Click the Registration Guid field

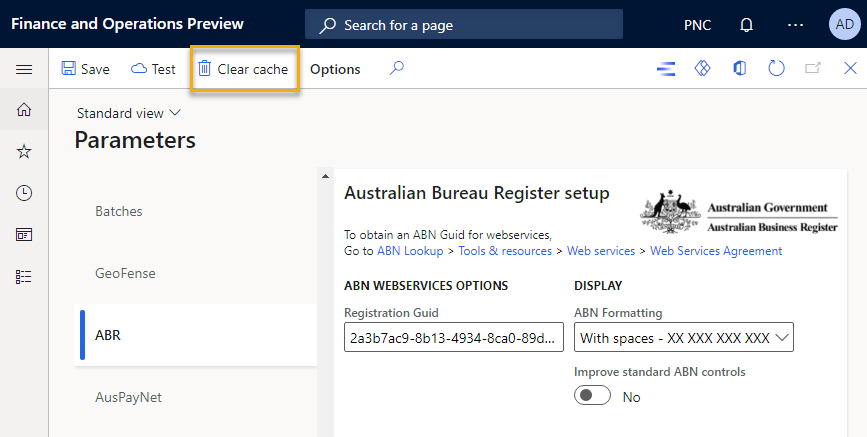point(454,337)
